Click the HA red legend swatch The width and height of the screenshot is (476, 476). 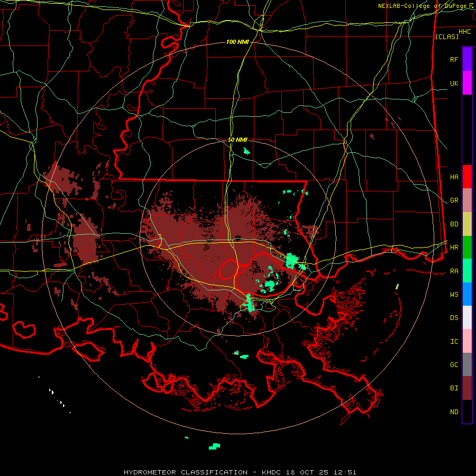[467, 177]
